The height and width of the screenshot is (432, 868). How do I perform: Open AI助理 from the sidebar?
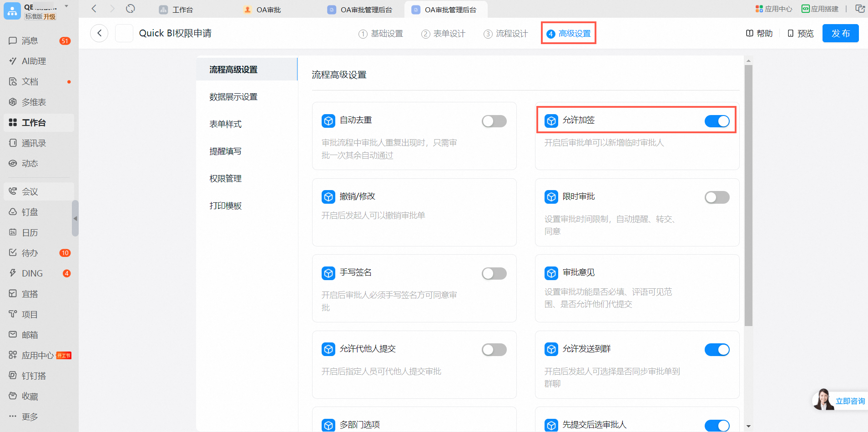39,61
